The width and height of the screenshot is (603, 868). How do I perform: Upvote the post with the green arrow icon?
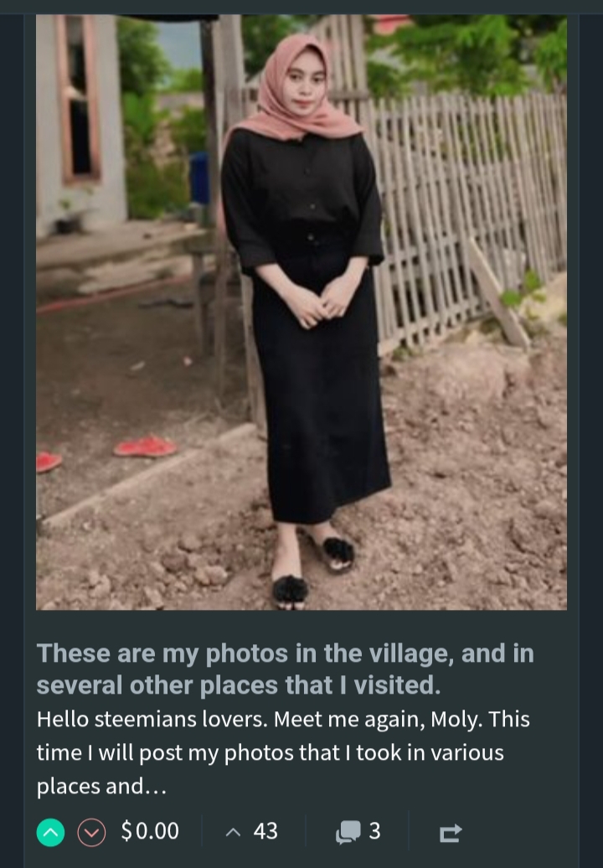(50, 832)
